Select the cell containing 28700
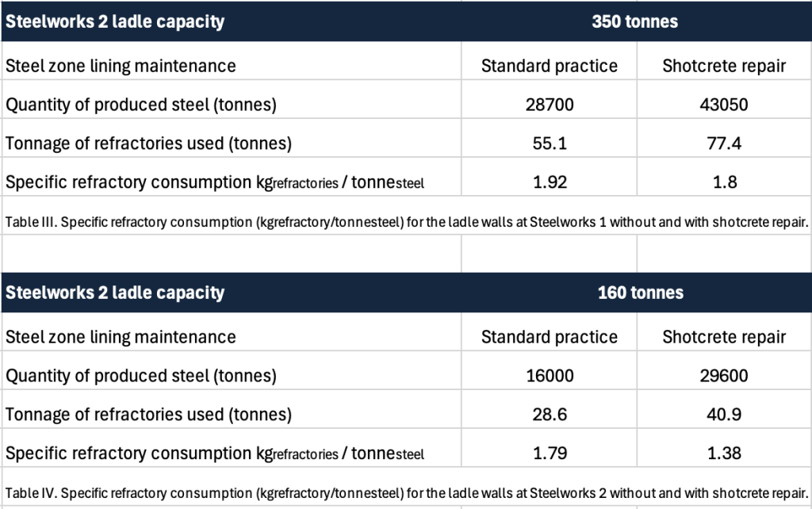Screen dimensions: 812x509 (549, 105)
